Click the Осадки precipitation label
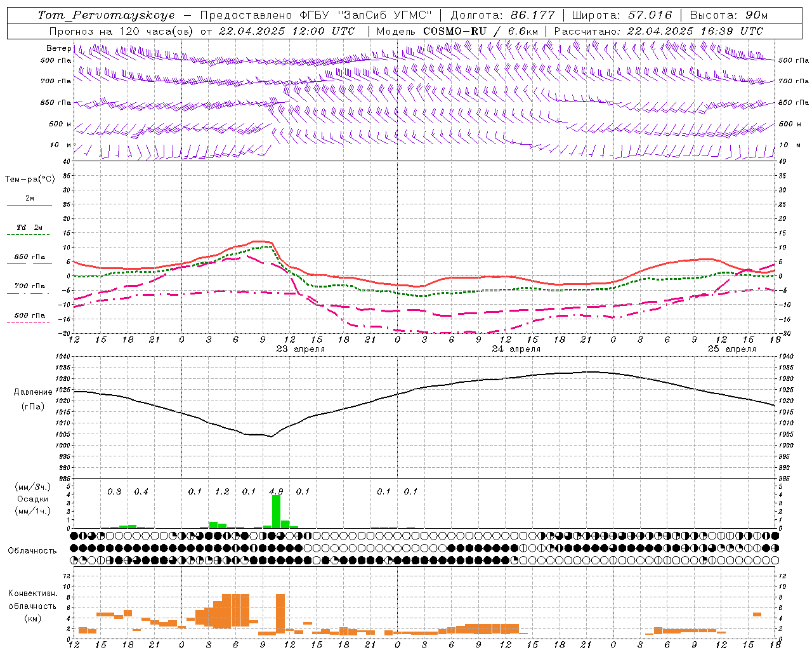Screen dimensions: 812x650 33,499
